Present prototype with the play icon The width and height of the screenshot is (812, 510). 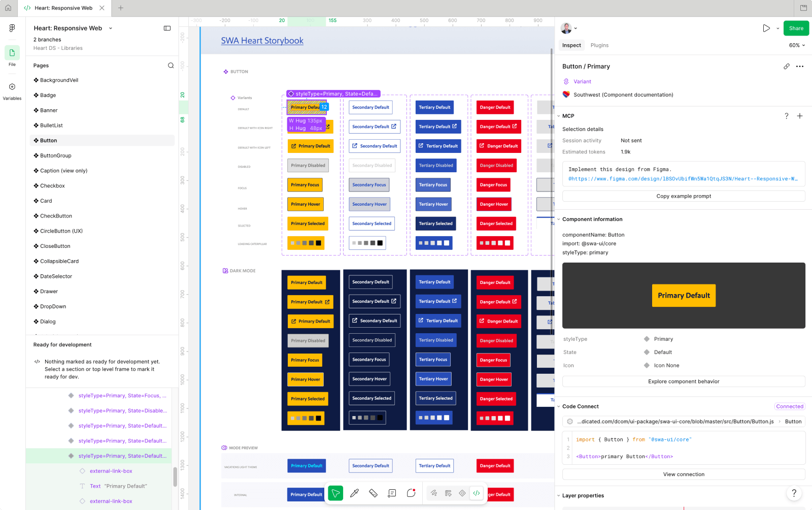click(x=766, y=28)
